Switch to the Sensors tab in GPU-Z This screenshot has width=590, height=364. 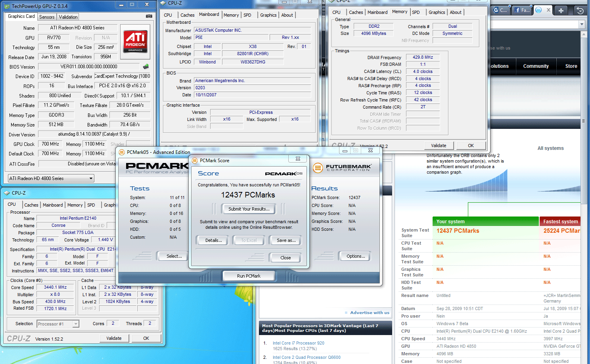click(47, 17)
